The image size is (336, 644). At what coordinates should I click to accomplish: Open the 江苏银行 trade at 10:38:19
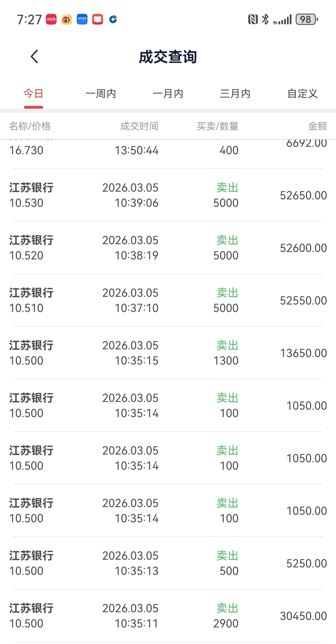[168, 248]
